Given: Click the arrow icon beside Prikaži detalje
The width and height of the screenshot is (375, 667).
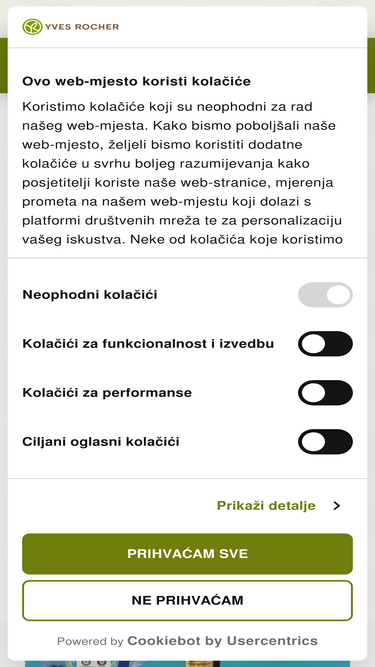Looking at the screenshot, I should [x=337, y=506].
